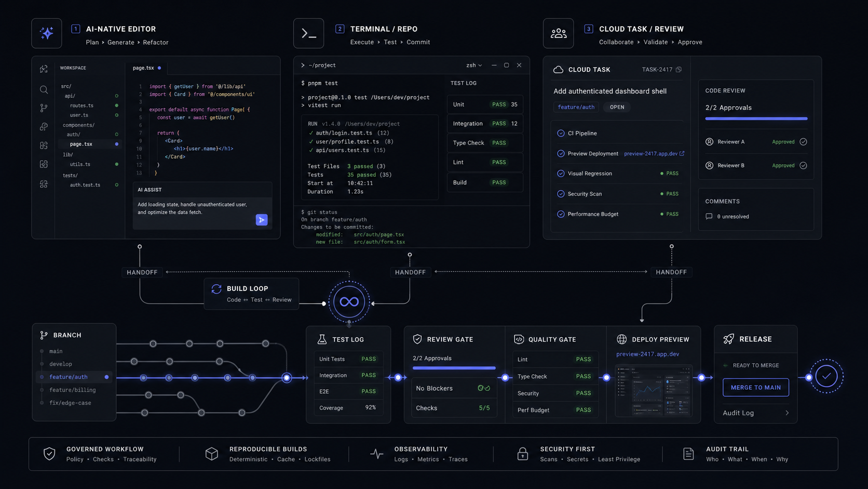Open the Deploy Preview preview-2417.app.dev link

647,354
